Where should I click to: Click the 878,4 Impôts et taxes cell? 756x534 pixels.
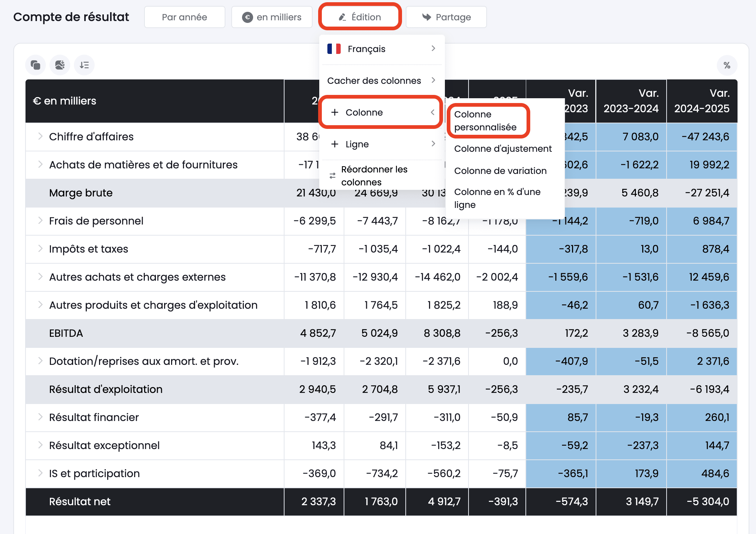pos(702,249)
